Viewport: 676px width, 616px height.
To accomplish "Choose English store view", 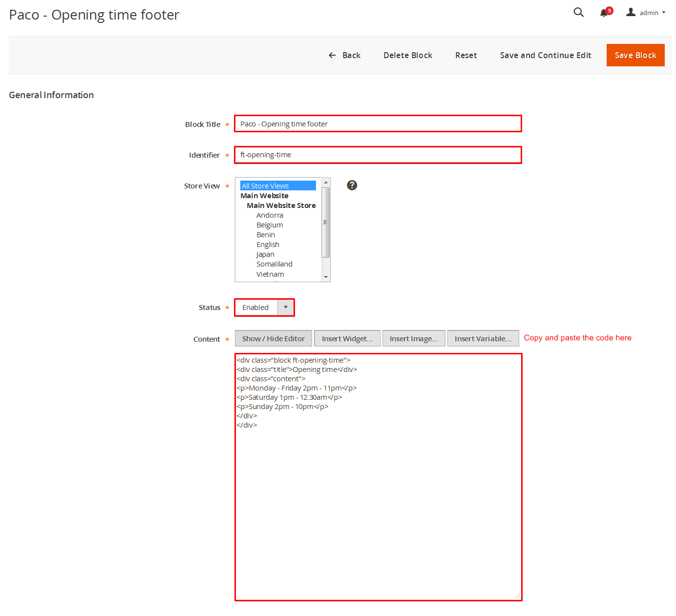I will 268,245.
